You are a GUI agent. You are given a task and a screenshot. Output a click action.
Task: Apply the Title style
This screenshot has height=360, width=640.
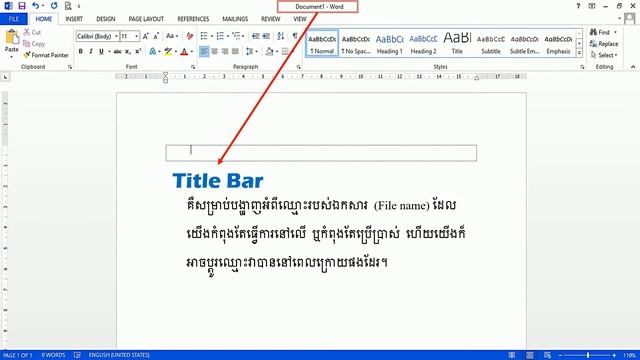point(457,43)
